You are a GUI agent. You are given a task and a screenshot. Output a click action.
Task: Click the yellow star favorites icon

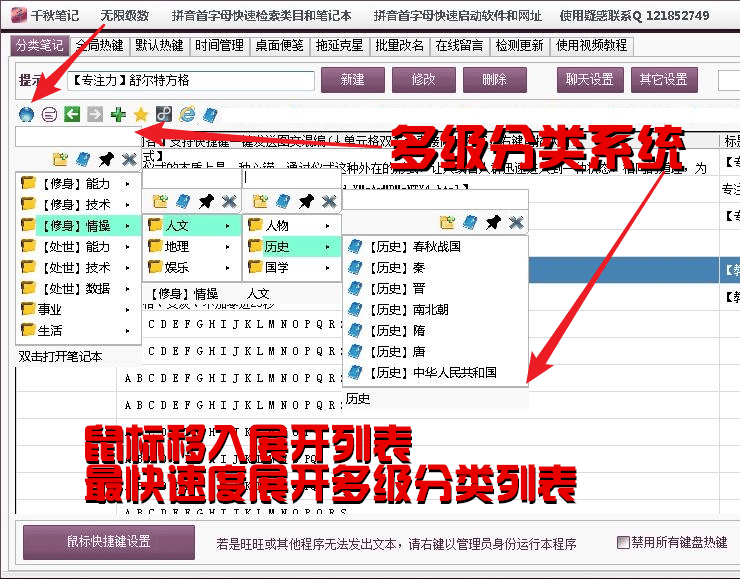[141, 114]
